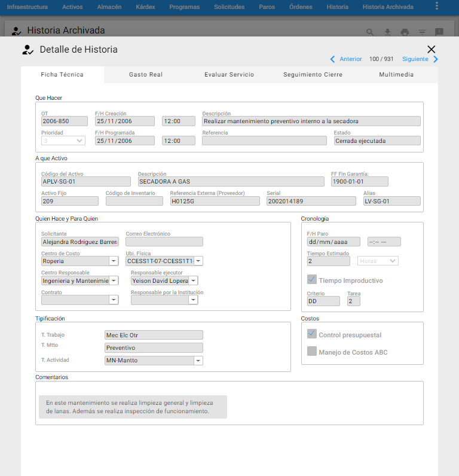Click the Serial field 2002014189
This screenshot has width=459, height=476.
pyautogui.click(x=311, y=201)
